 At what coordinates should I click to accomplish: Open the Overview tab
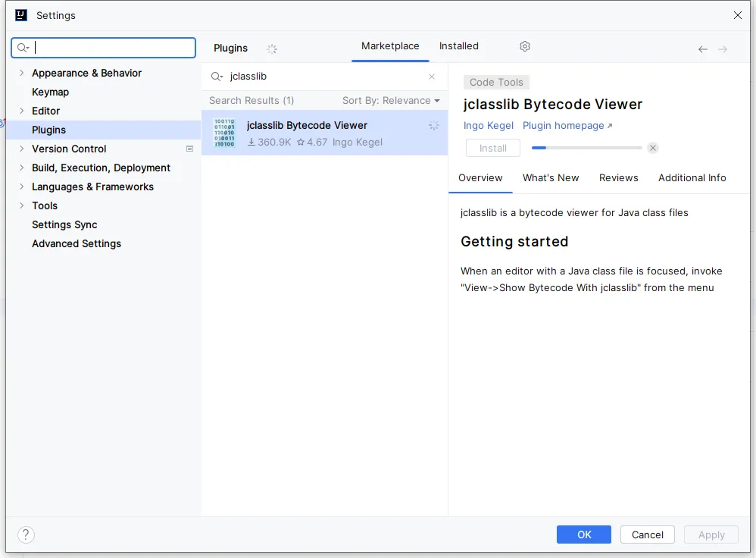480,177
